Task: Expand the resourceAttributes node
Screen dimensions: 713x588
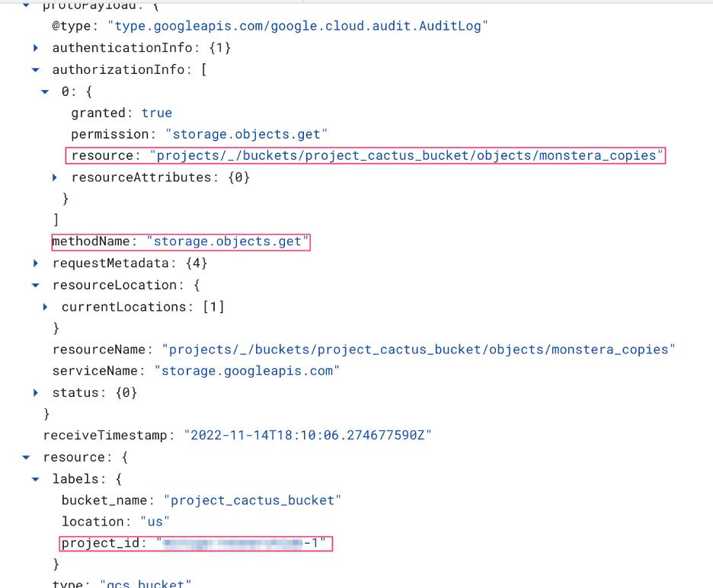Action: pyautogui.click(x=52, y=177)
